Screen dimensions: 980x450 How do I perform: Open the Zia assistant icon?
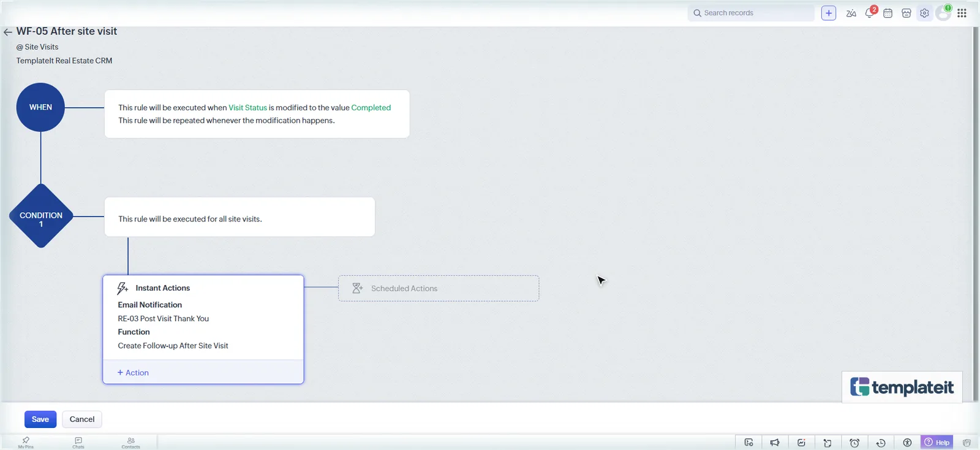point(851,13)
